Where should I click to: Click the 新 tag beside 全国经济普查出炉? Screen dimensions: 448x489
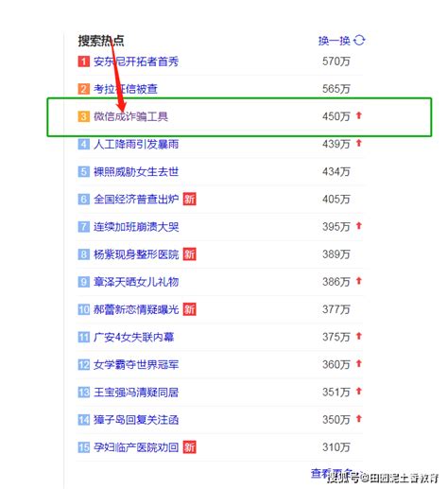click(x=189, y=199)
